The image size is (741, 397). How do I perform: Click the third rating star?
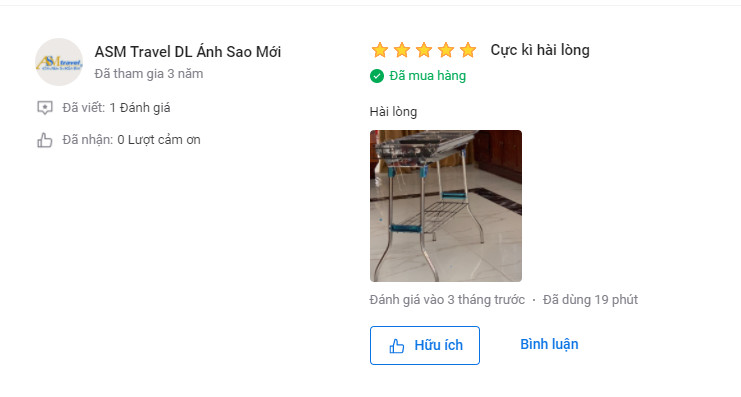click(x=424, y=50)
